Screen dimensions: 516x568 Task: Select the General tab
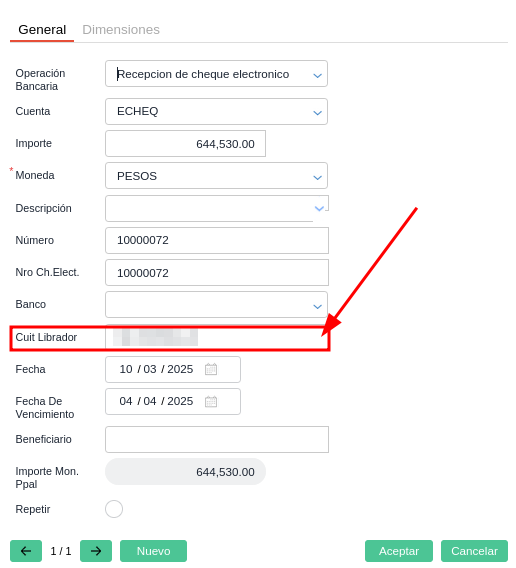point(42,30)
